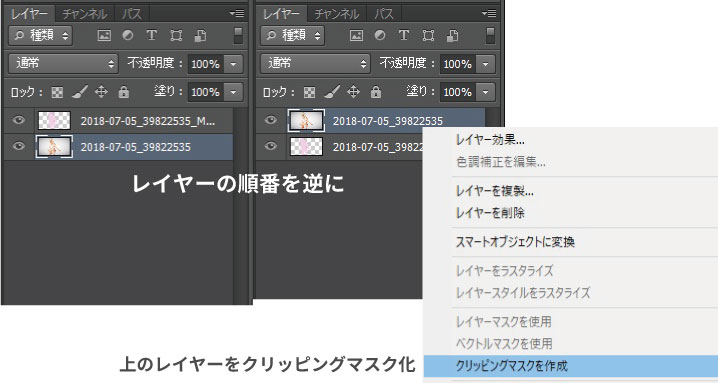
Task: Open blend mode 通常 dropdown in left panel
Action: (x=63, y=64)
